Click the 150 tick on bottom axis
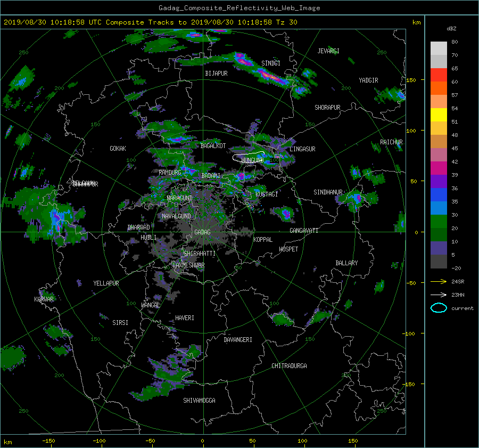Viewport: 479px width, 448px height. coord(353,441)
